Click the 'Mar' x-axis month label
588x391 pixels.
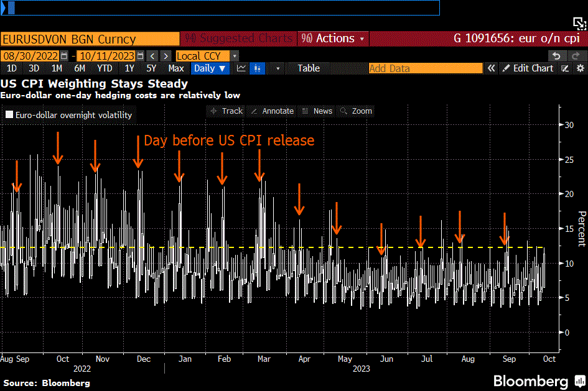pos(264,359)
